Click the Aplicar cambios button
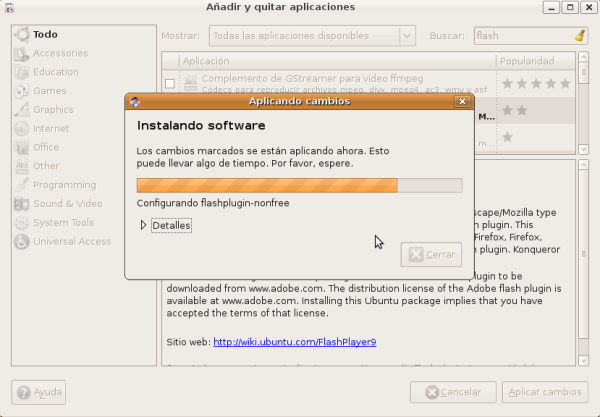Image resolution: width=600 pixels, height=417 pixels. point(544,392)
